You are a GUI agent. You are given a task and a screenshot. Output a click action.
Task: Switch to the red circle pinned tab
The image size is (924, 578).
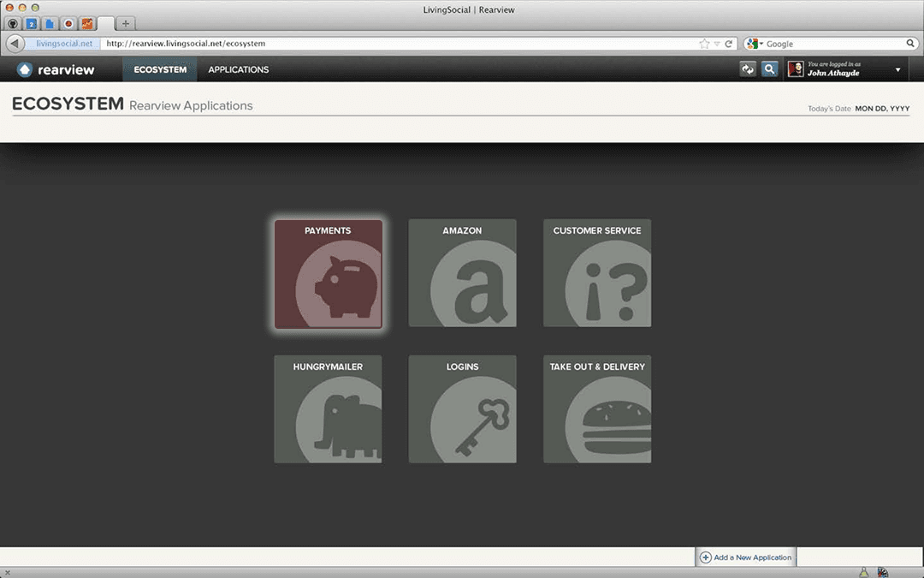(68, 24)
